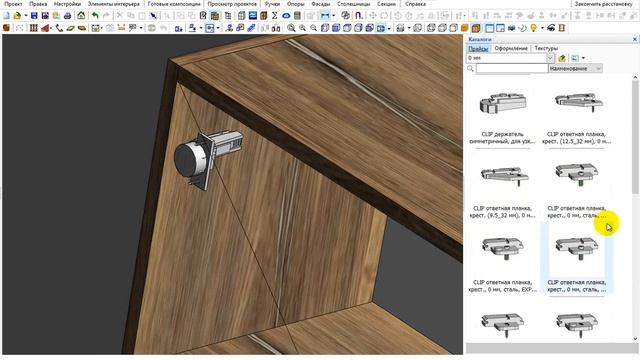The height and width of the screenshot is (360, 640).
Task: Click the wood texture sphere icon
Action: pos(7,28)
